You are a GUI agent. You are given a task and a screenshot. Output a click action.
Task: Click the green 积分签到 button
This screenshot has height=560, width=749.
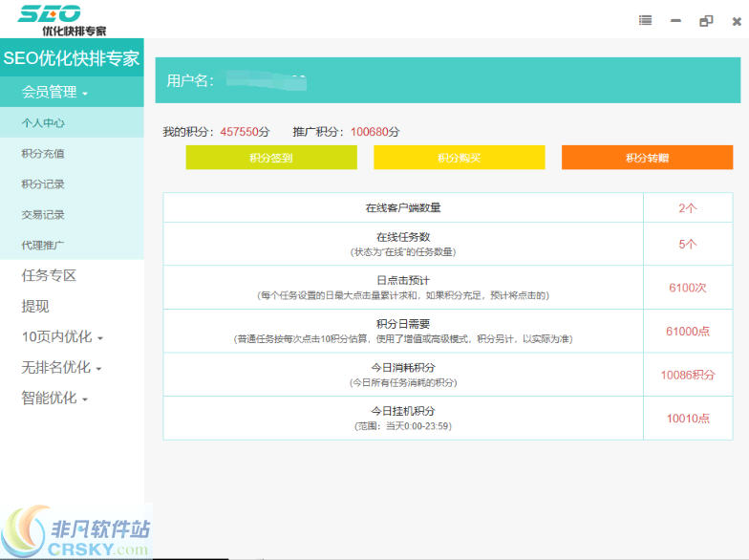(x=271, y=157)
